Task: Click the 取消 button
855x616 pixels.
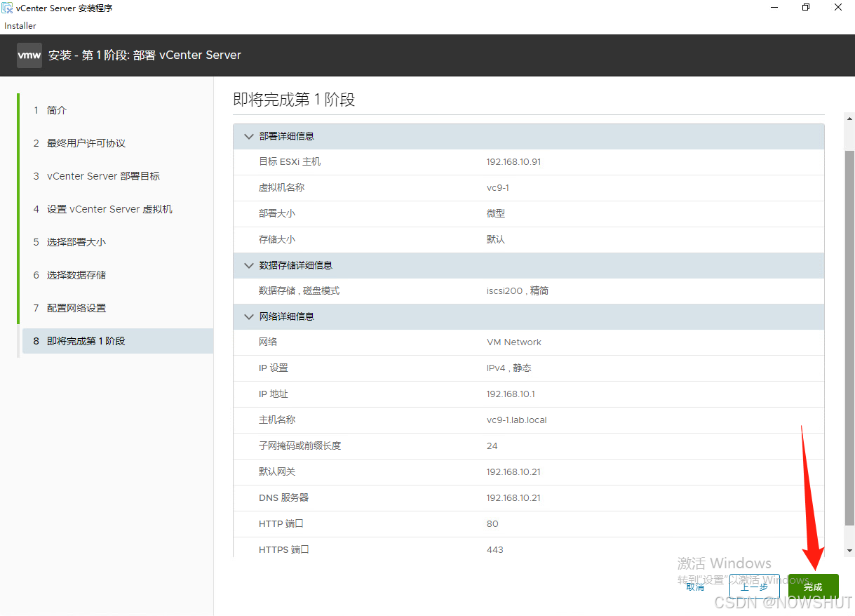Action: (x=695, y=587)
